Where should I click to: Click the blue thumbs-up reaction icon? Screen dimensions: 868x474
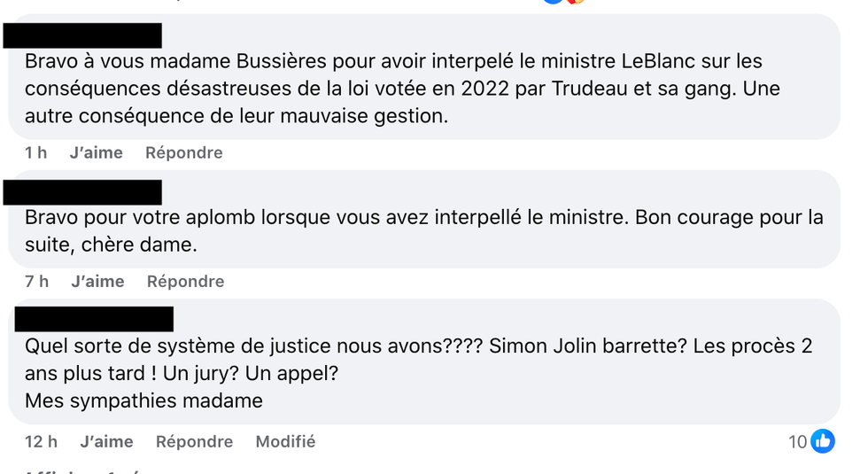pyautogui.click(x=823, y=441)
